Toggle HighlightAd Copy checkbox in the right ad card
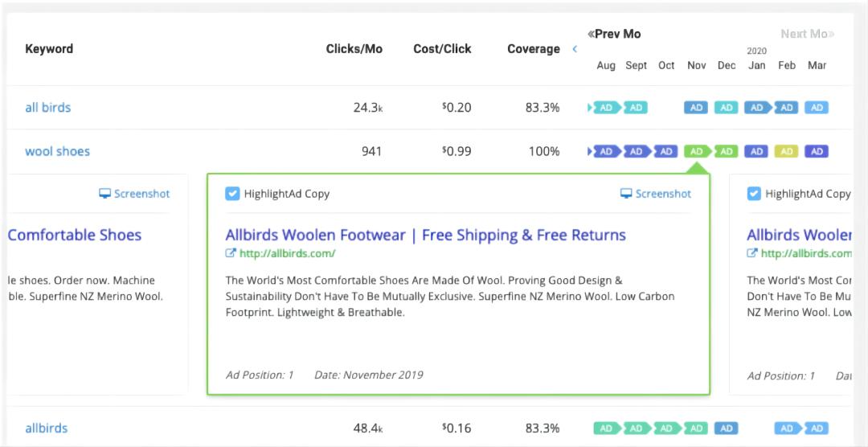Screen dimensions: 868x447 (754, 194)
